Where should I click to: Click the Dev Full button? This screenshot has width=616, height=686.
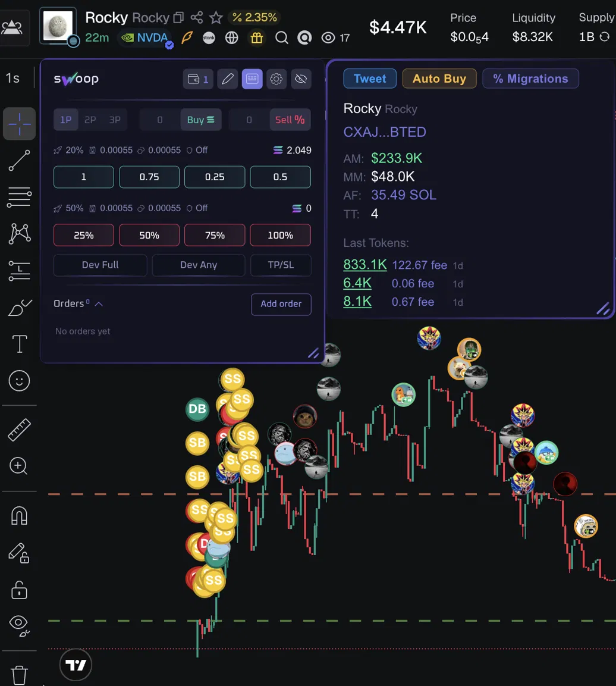coord(100,265)
